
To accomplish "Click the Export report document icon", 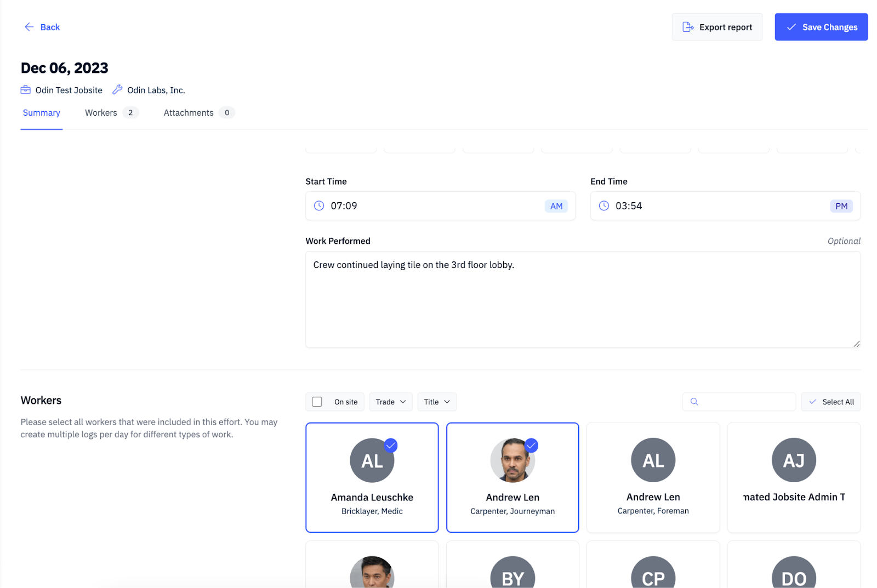I will [688, 27].
